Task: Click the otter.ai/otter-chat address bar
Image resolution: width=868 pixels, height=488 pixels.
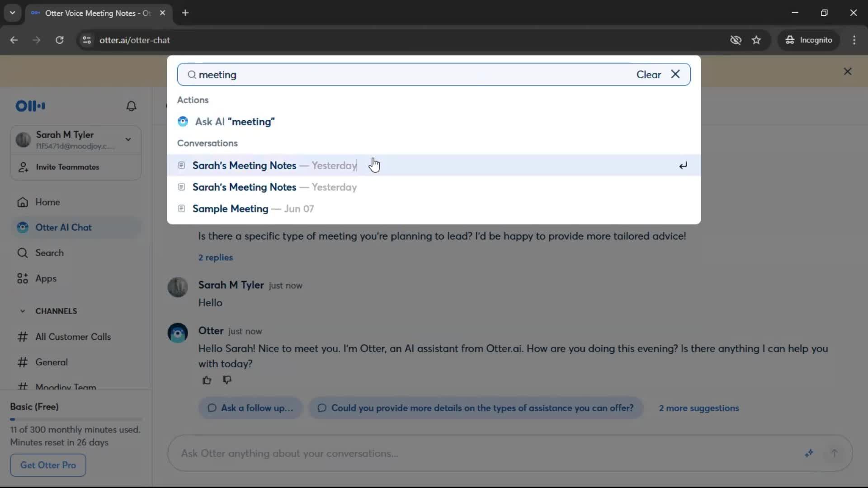Action: tap(135, 40)
